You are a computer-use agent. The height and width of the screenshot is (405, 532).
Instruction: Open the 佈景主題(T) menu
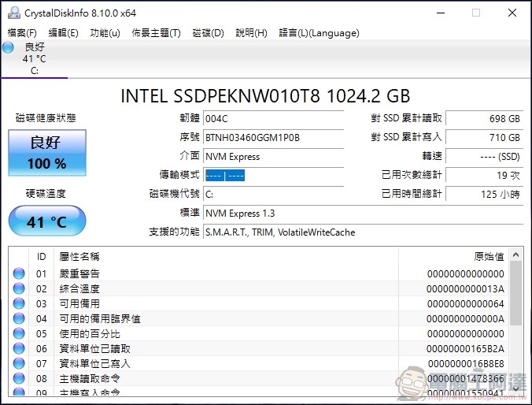(156, 33)
